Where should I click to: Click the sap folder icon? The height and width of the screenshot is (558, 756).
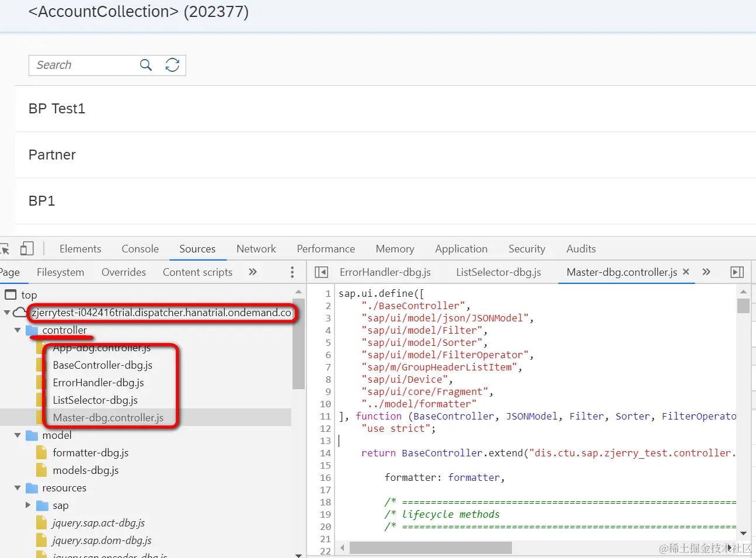click(43, 506)
